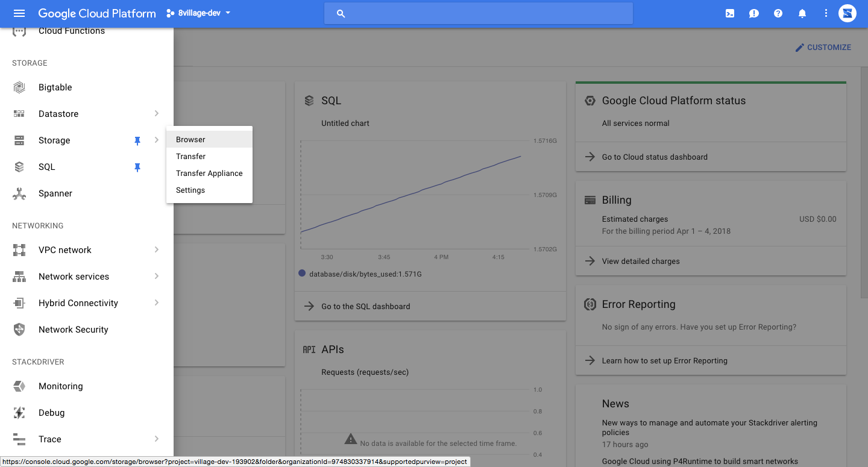Click the Bigtable icon in sidebar

pyautogui.click(x=19, y=87)
